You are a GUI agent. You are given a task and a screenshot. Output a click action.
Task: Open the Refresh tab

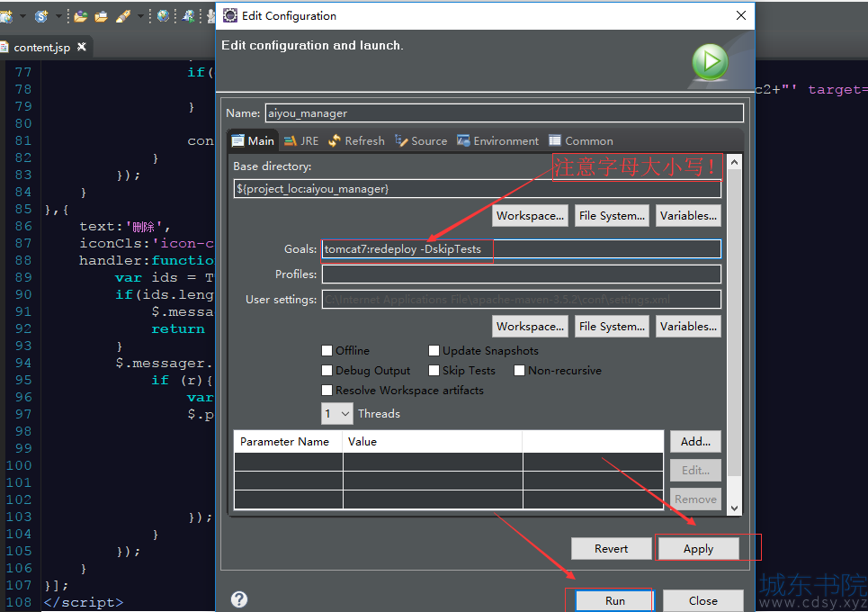click(x=356, y=140)
